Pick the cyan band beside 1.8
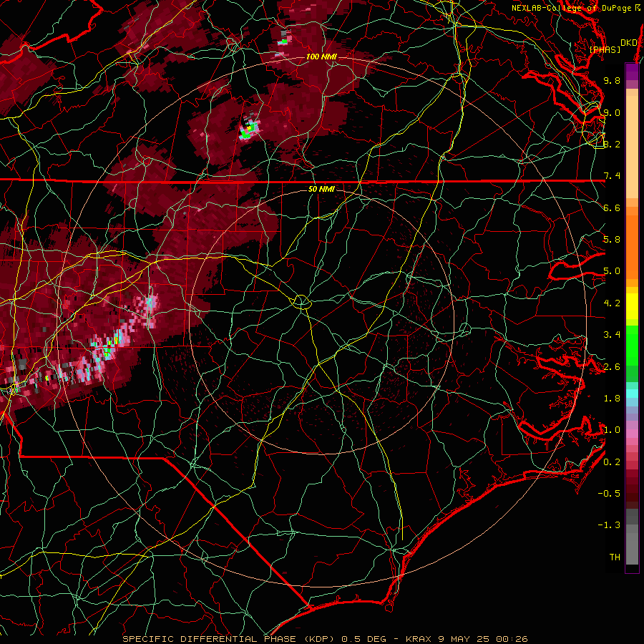 [632, 394]
